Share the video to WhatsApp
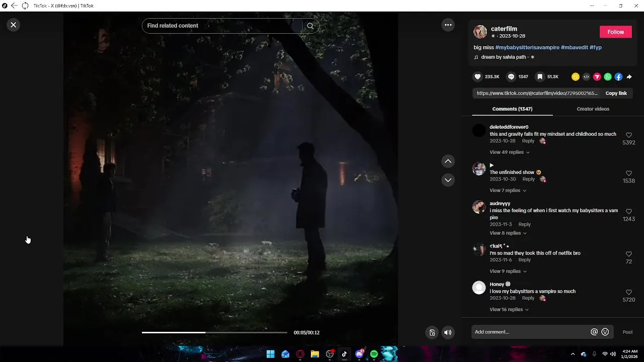Screen dimensions: 644x362 [x=608, y=77]
